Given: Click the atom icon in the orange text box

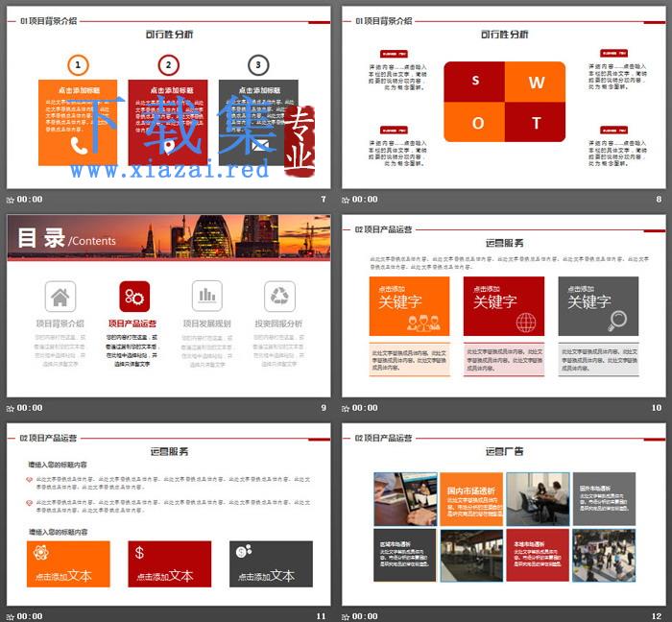Looking at the screenshot, I should click(40, 553).
